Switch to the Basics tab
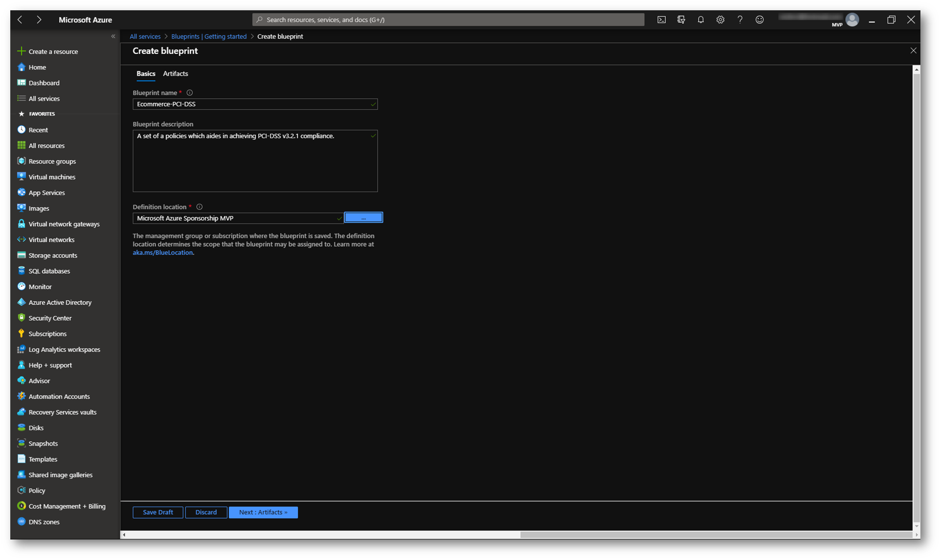 point(145,73)
